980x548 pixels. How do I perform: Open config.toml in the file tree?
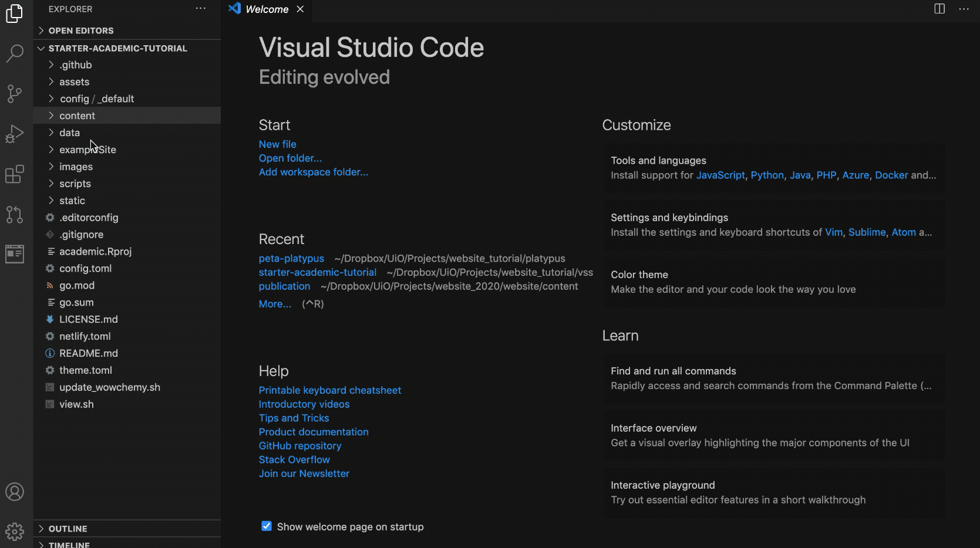pos(85,268)
